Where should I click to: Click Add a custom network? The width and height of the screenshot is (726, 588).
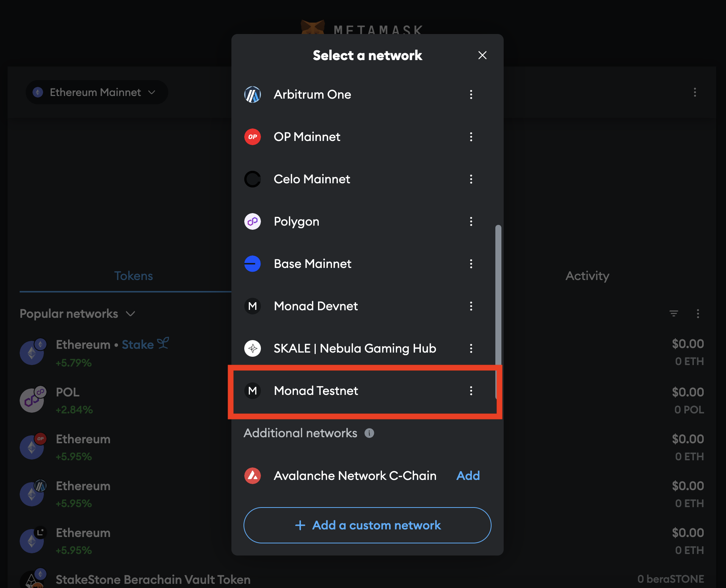pyautogui.click(x=367, y=525)
